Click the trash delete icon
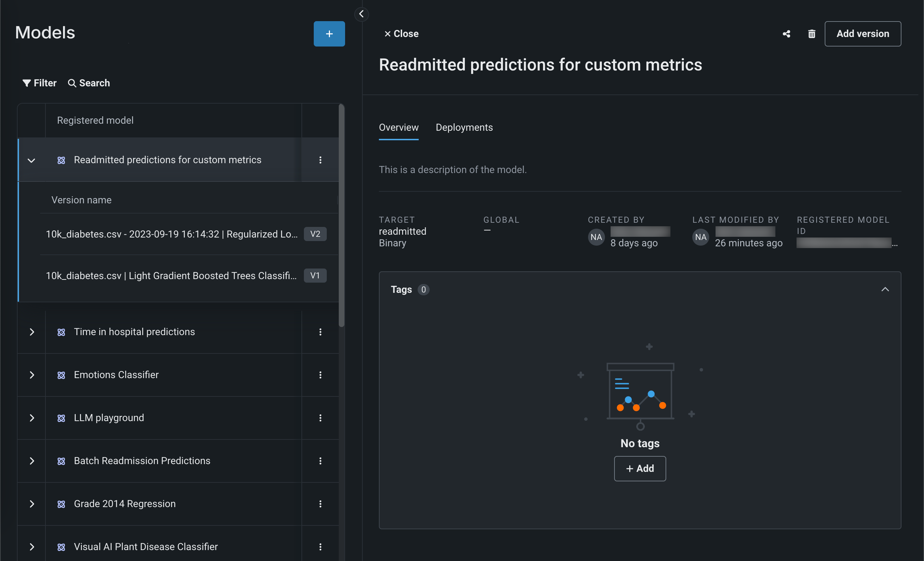The height and width of the screenshot is (561, 924). tap(812, 34)
